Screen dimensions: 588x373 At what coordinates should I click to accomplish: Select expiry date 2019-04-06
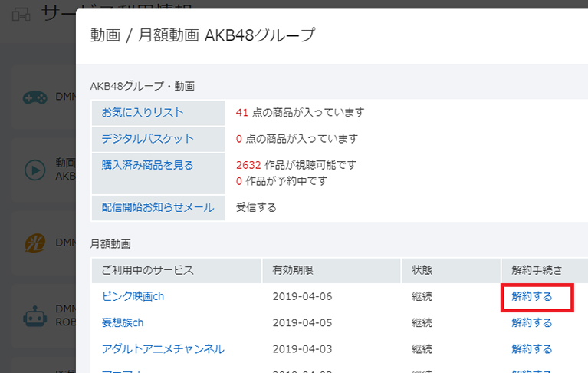[302, 296]
